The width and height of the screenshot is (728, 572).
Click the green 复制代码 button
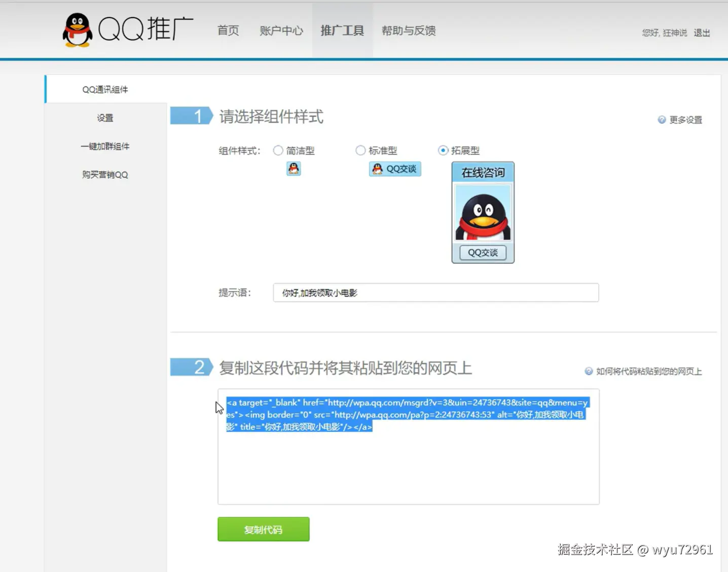pos(264,529)
